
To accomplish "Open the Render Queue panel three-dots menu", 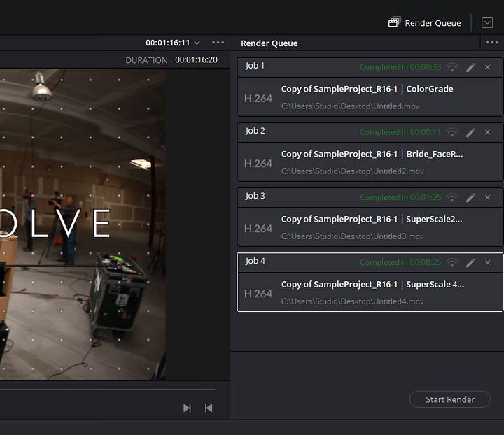I will (492, 43).
